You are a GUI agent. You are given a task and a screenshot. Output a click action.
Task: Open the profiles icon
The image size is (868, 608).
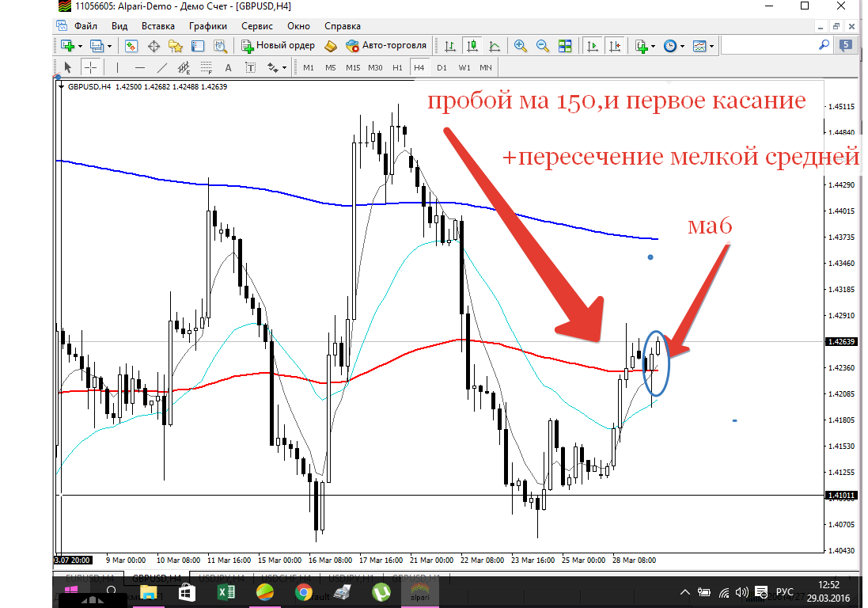[x=97, y=46]
